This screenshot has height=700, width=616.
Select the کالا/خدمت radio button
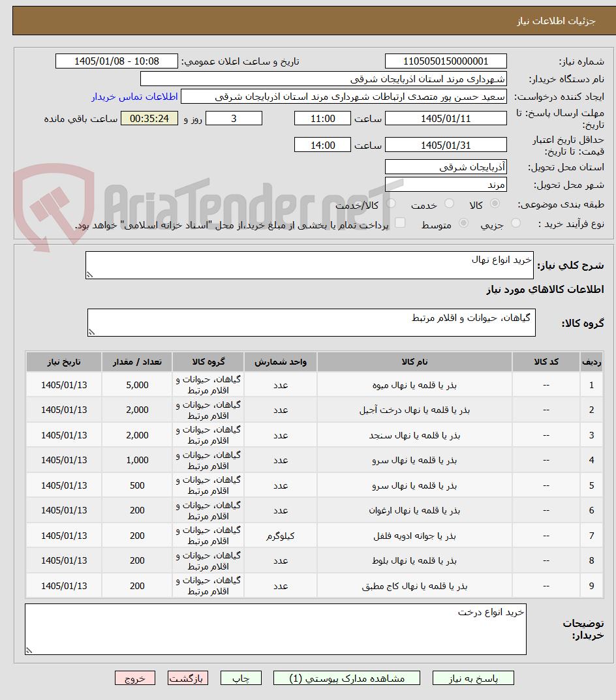pyautogui.click(x=392, y=204)
